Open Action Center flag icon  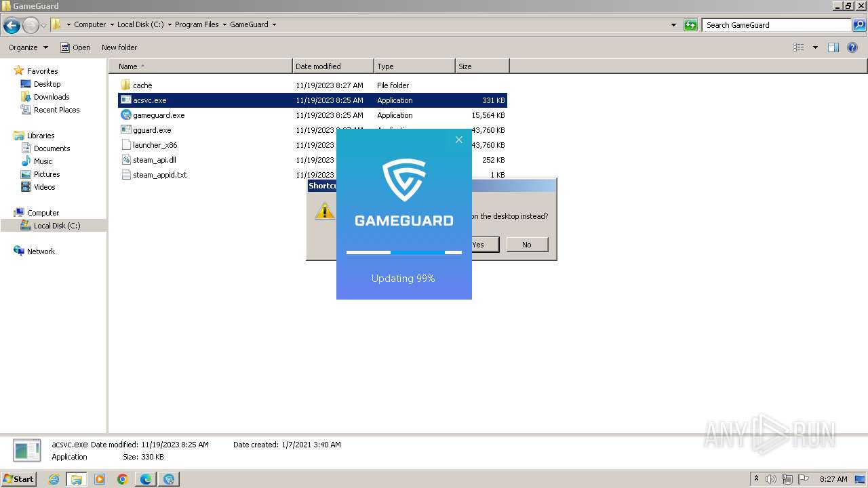click(x=804, y=479)
